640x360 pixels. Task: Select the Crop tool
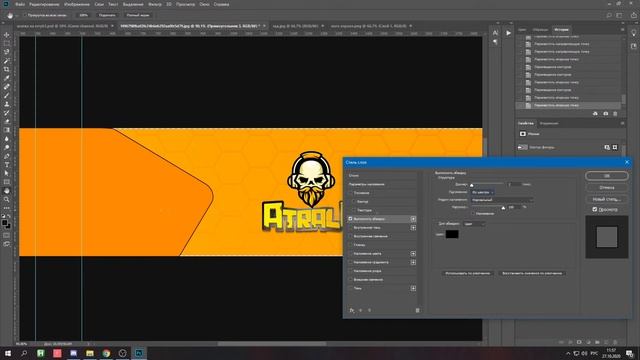pyautogui.click(x=7, y=69)
